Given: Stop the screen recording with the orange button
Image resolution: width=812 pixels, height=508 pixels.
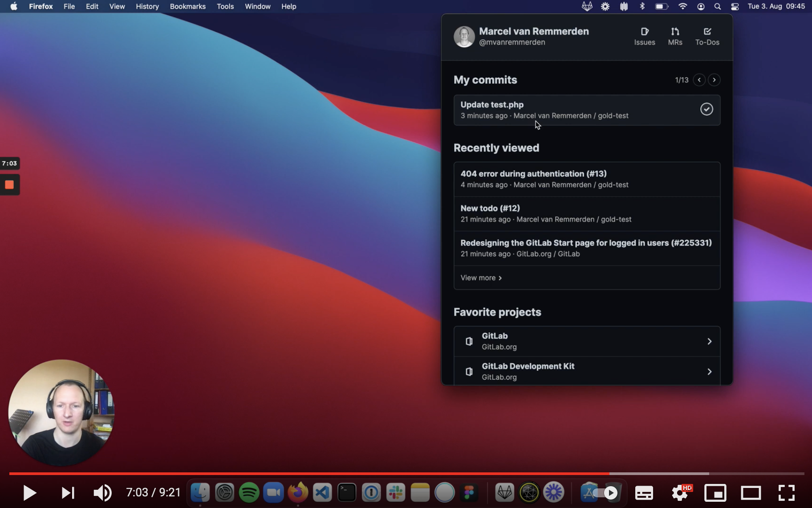Looking at the screenshot, I should pyautogui.click(x=9, y=184).
